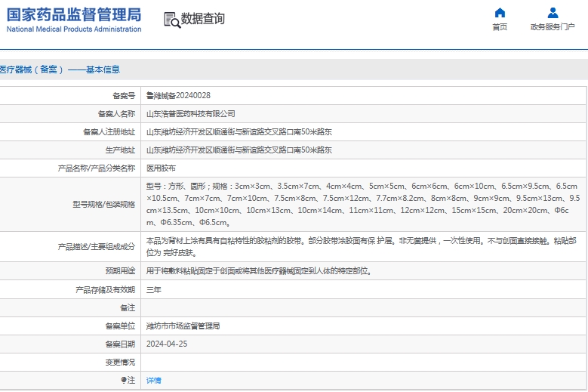Click the 首页 text label
This screenshot has width=588, height=392.
(x=500, y=27)
